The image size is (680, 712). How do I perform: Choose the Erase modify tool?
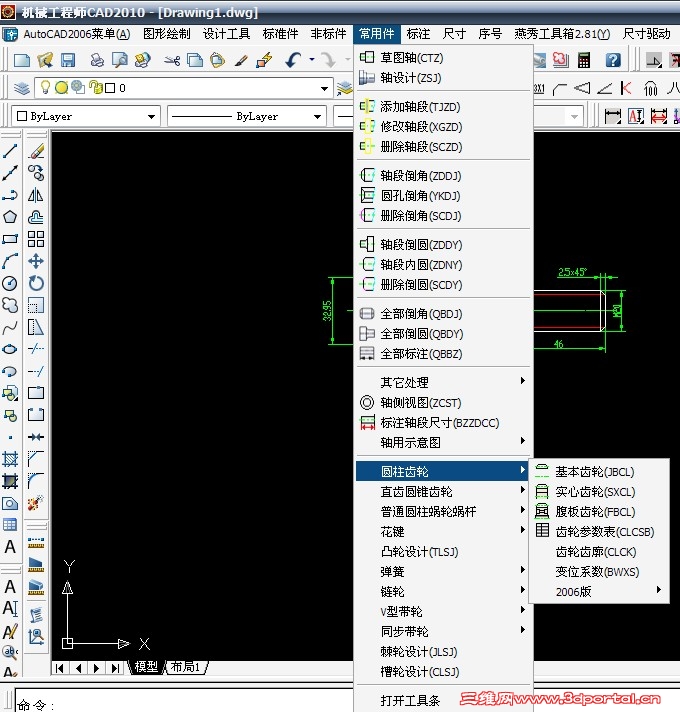tap(36, 151)
